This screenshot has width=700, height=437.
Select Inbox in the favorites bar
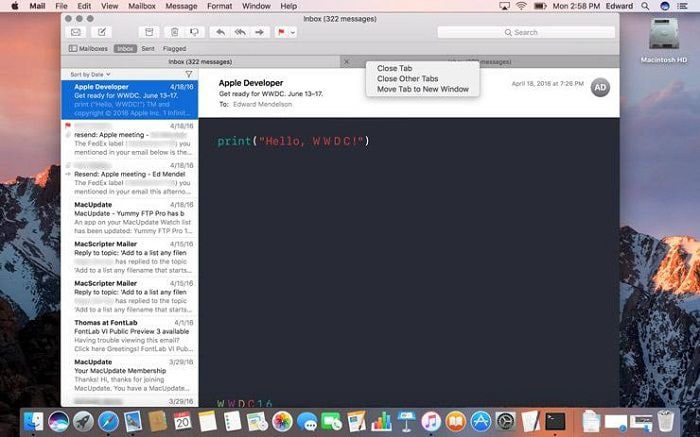point(125,48)
